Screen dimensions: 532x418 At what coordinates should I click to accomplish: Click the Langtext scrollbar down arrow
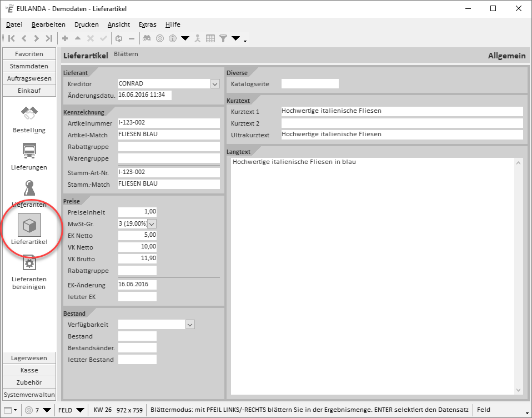[519, 390]
